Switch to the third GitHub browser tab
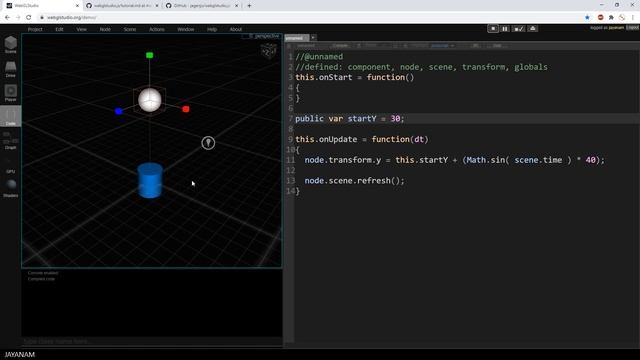The width and height of the screenshot is (640, 360). tap(202, 6)
